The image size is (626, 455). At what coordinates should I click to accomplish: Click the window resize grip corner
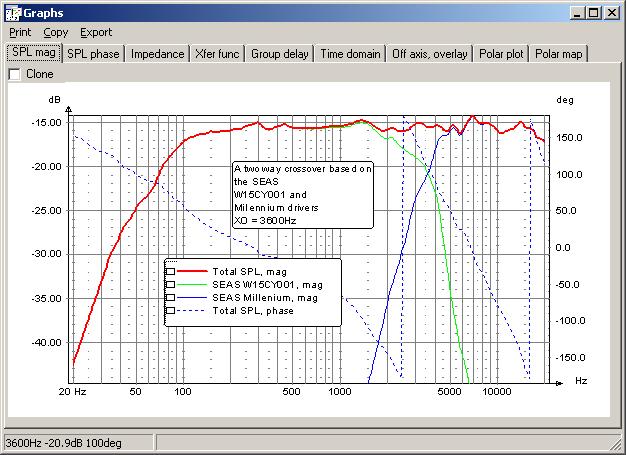click(617, 445)
